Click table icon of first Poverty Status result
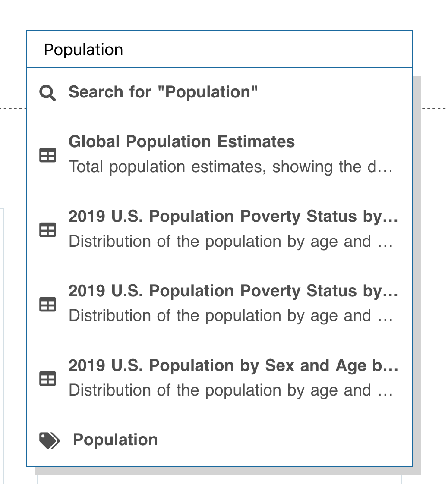This screenshot has height=484, width=448. [47, 230]
